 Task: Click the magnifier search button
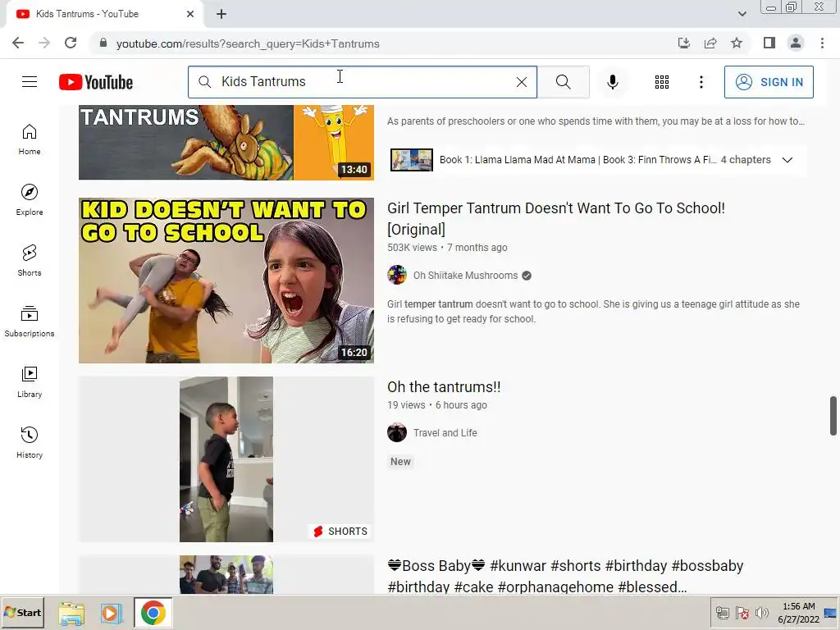click(563, 82)
